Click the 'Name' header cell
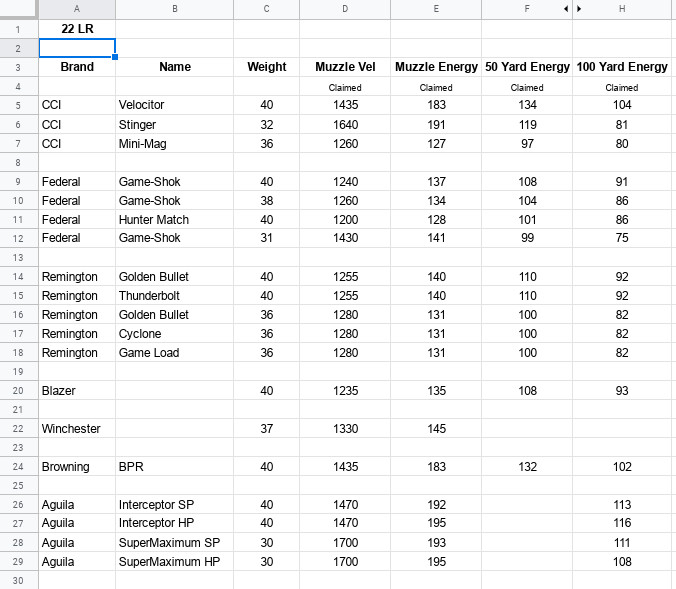This screenshot has height=589, width=676. pyautogui.click(x=175, y=67)
